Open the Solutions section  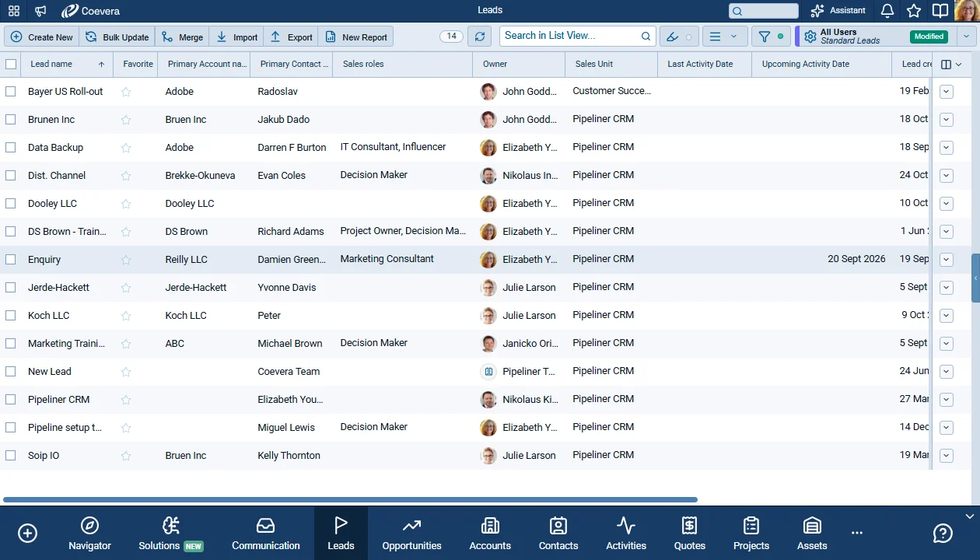point(170,534)
